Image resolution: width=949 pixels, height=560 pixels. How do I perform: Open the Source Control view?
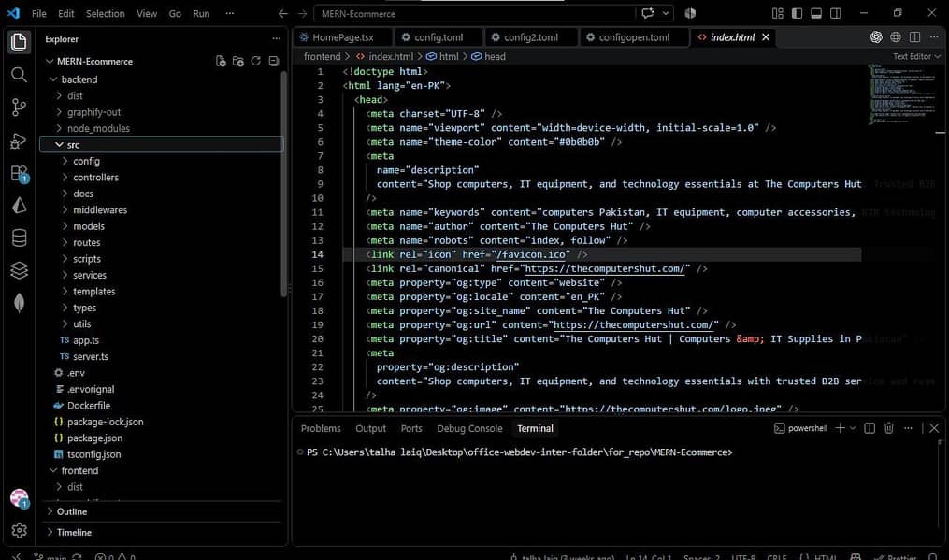point(19,108)
